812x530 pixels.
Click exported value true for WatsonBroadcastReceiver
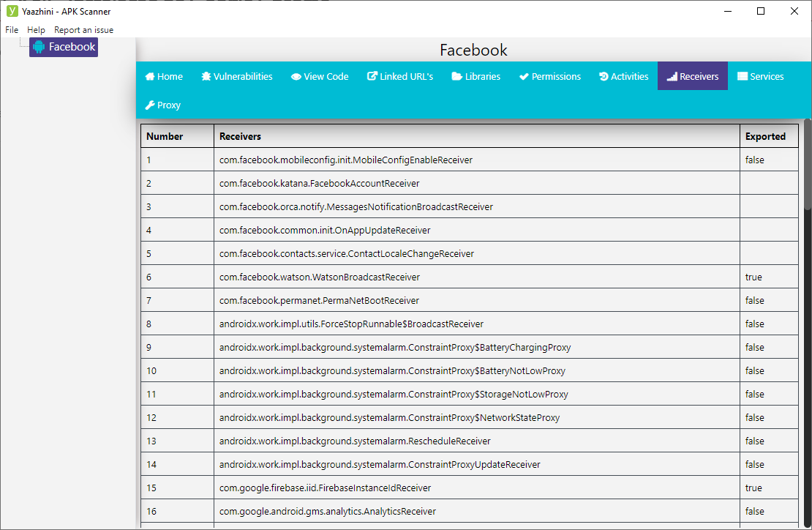point(753,277)
